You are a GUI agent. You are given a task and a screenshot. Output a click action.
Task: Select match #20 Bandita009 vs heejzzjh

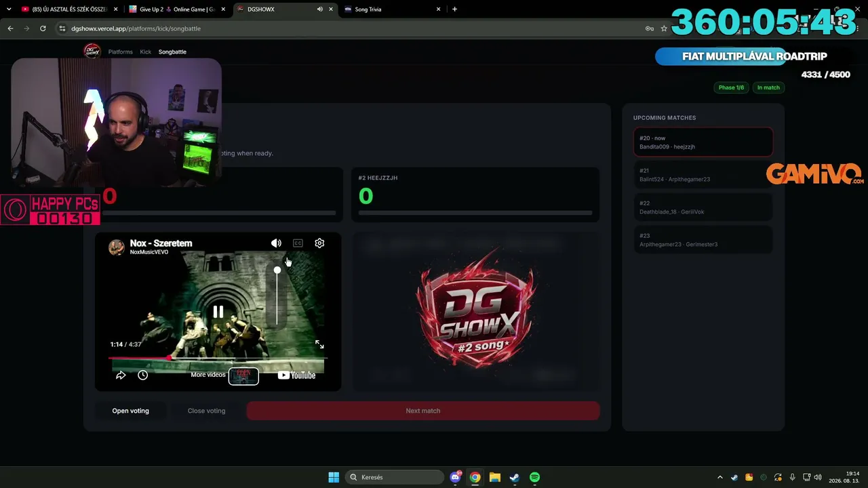click(703, 142)
